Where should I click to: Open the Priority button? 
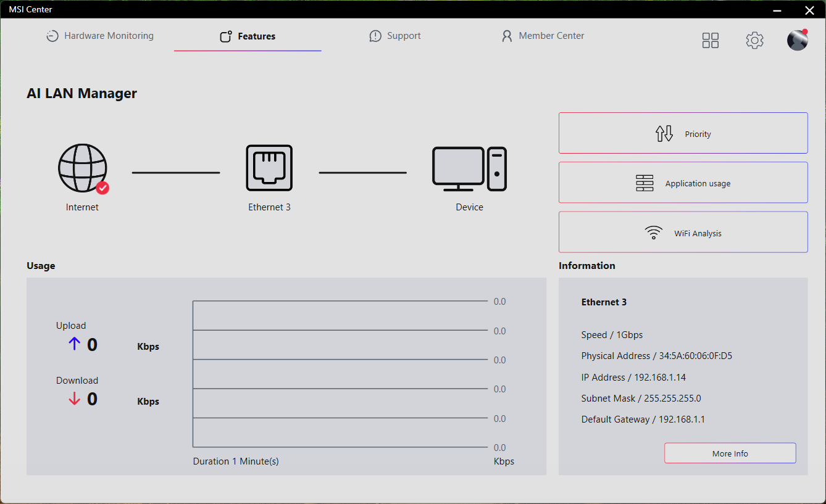coord(683,133)
